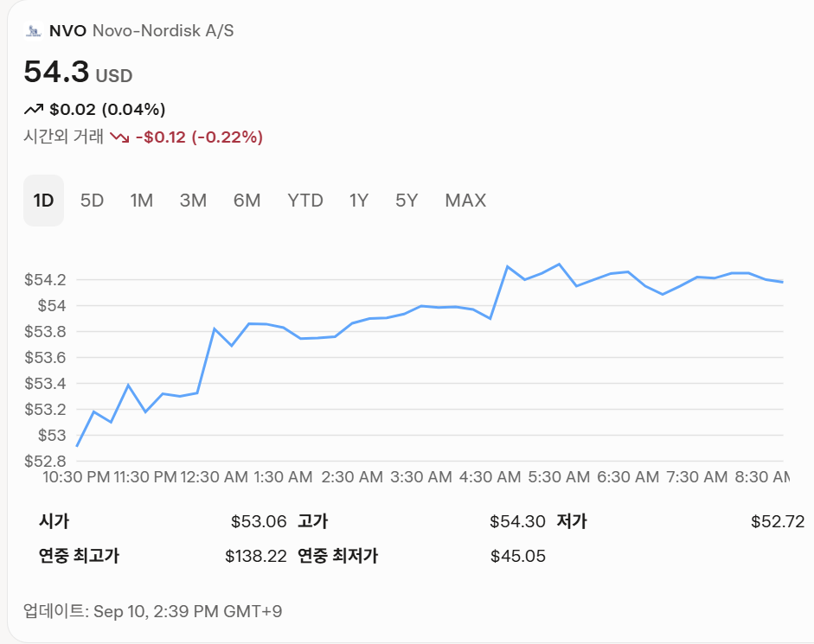Select the 1D time range tab
Screen dimensions: 814x644
pos(43,201)
